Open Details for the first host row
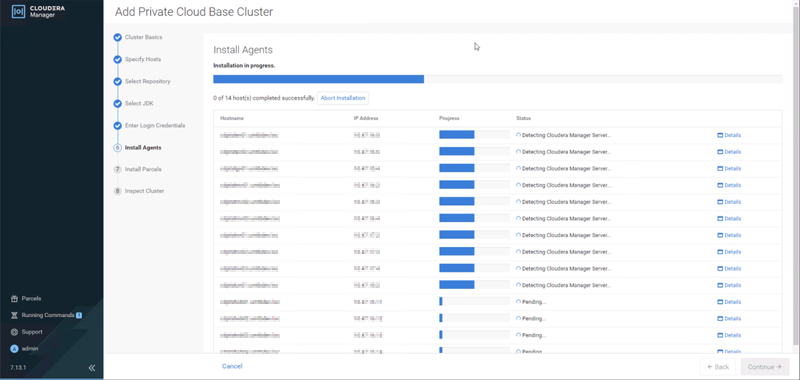Viewport: 800px width, 380px height. pos(729,135)
